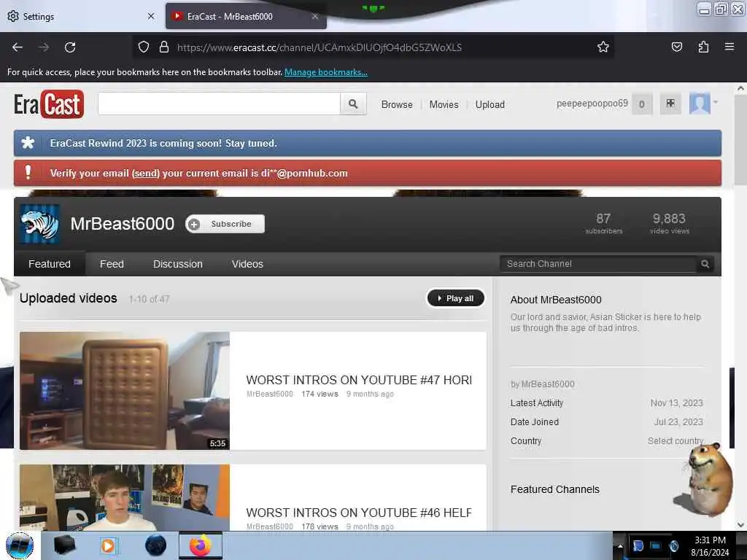Click the Play all button
Image resolution: width=747 pixels, height=560 pixels.
tap(455, 298)
